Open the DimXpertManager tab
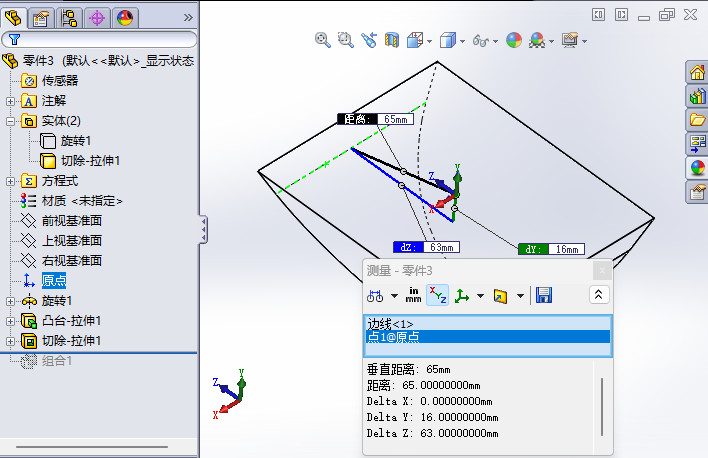 (x=97, y=18)
